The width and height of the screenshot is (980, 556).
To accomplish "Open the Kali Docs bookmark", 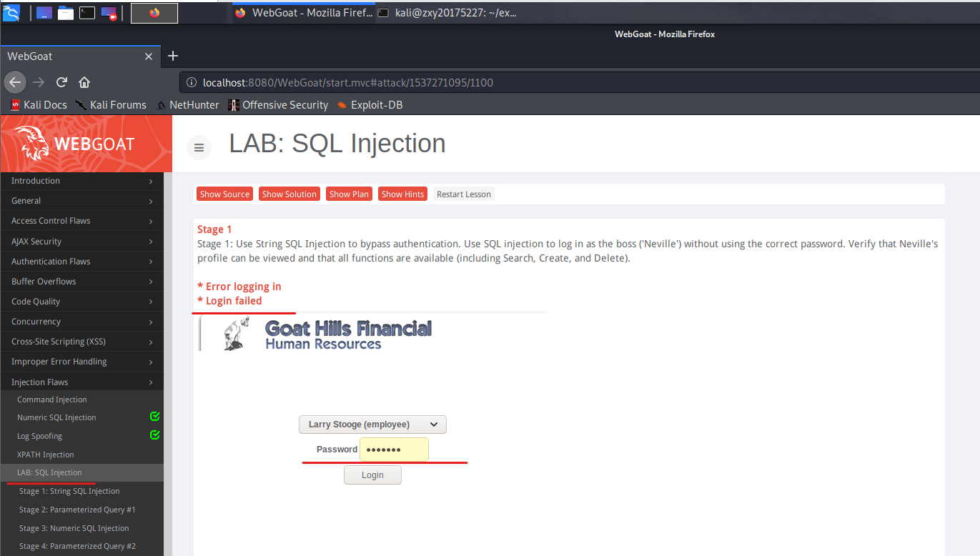I will click(39, 105).
